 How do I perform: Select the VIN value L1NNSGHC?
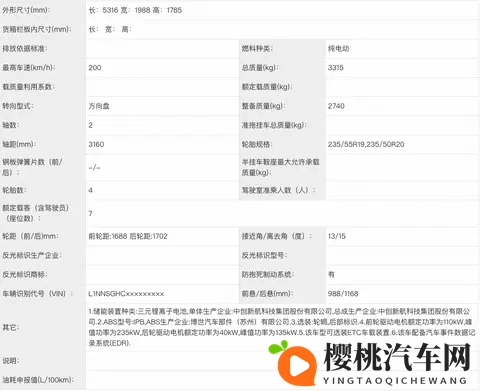[x=126, y=294]
